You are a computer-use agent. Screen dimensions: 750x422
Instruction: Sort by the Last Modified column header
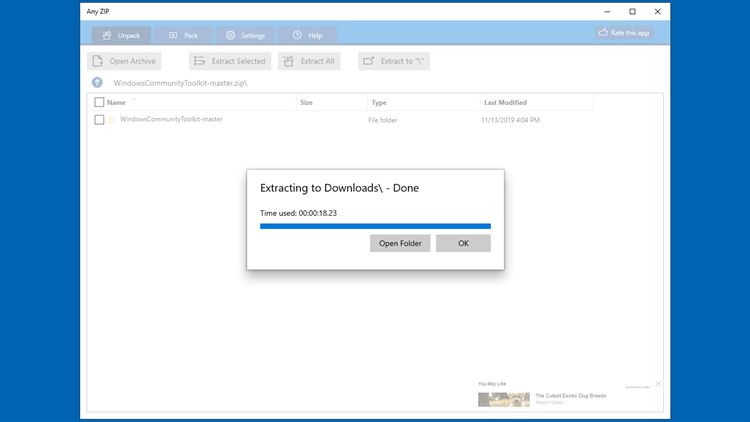point(505,102)
